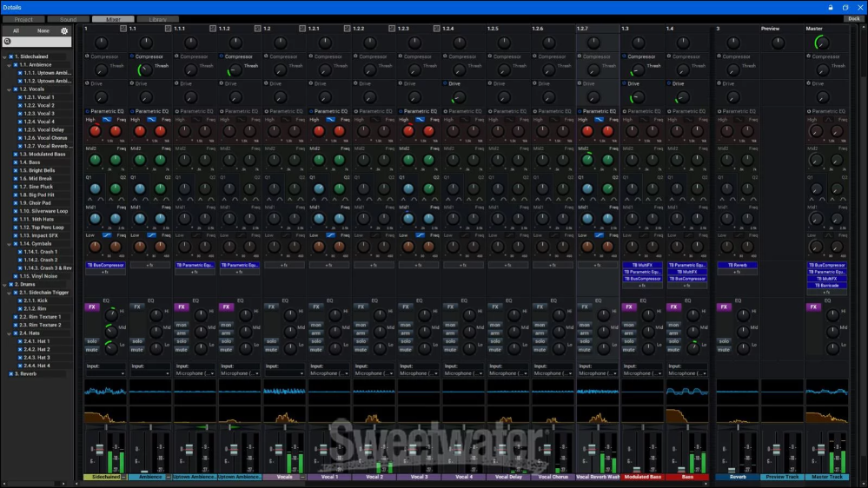868x488 pixels.
Task: Disable Compressor power on channel 1.3
Action: 625,56
